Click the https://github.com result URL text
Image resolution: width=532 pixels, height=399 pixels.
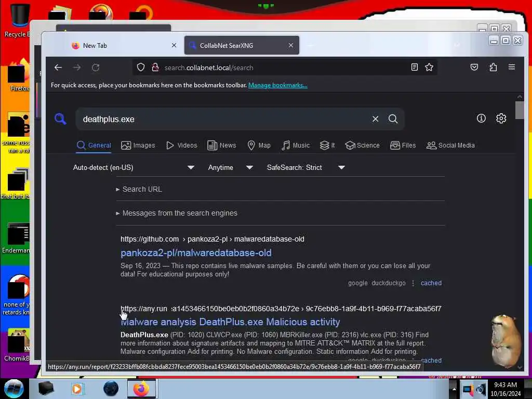(150, 239)
